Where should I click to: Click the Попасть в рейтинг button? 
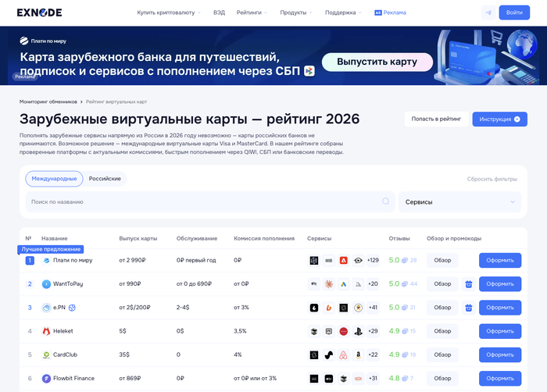pos(436,119)
